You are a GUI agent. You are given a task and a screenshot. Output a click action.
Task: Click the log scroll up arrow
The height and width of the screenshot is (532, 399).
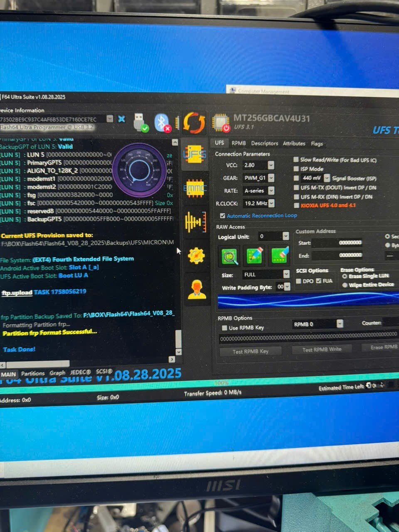[x=175, y=143]
